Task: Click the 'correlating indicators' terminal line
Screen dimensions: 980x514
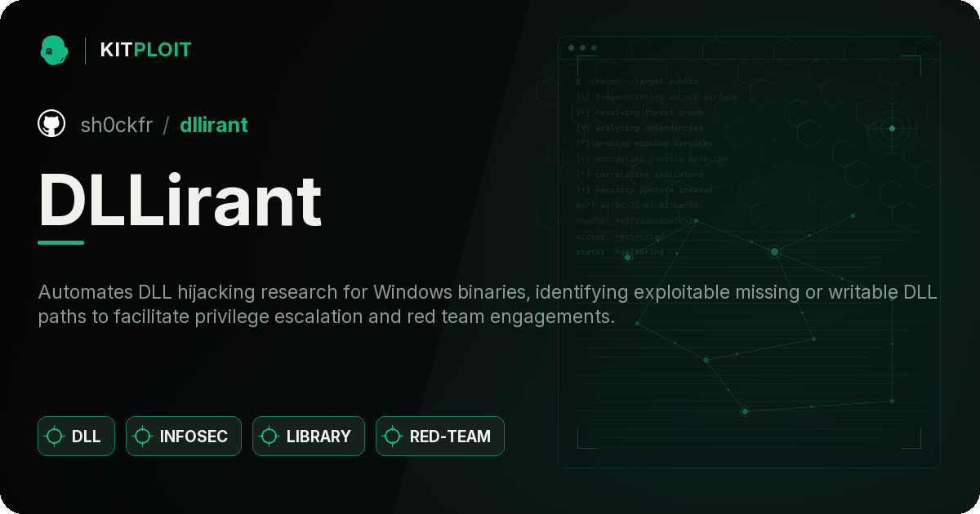Action: [639, 175]
